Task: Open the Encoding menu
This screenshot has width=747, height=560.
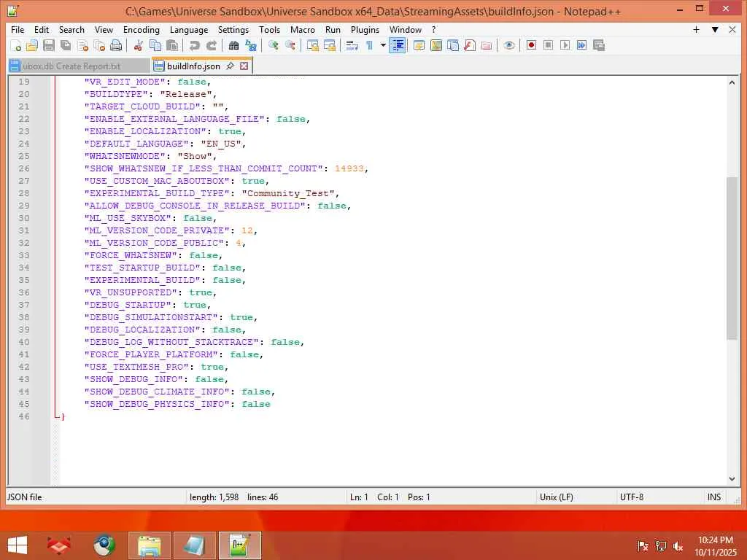Action: [141, 29]
